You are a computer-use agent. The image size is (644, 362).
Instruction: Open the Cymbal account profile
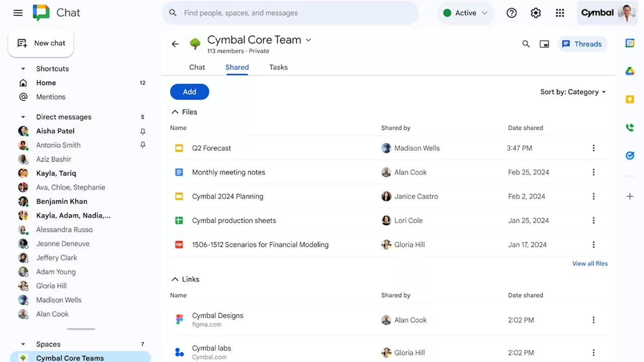tap(608, 13)
